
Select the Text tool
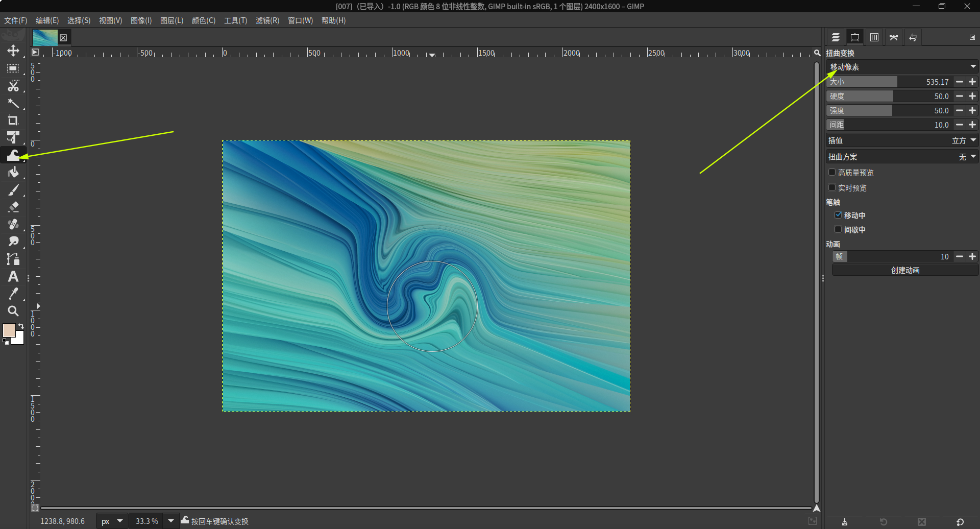(13, 276)
